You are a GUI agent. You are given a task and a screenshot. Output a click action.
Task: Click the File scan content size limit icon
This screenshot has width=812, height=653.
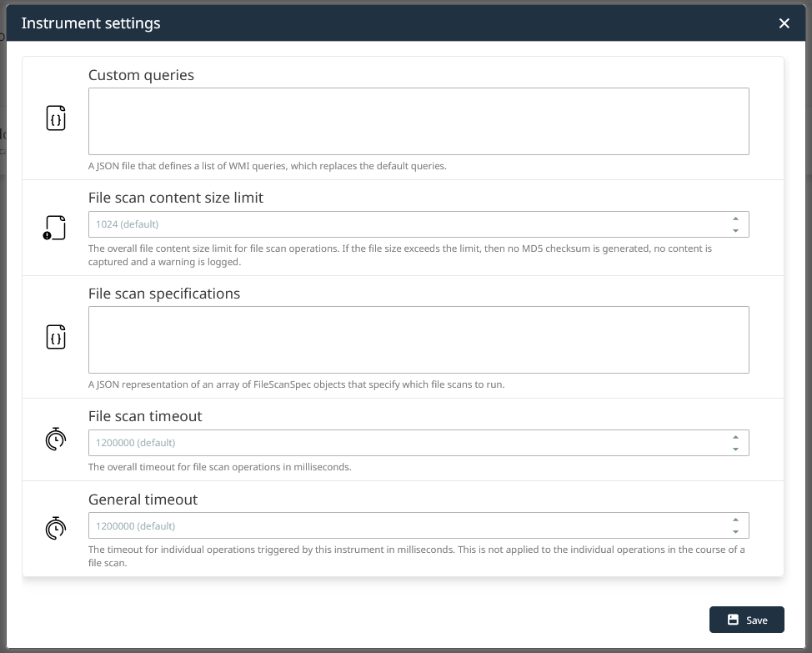(55, 228)
